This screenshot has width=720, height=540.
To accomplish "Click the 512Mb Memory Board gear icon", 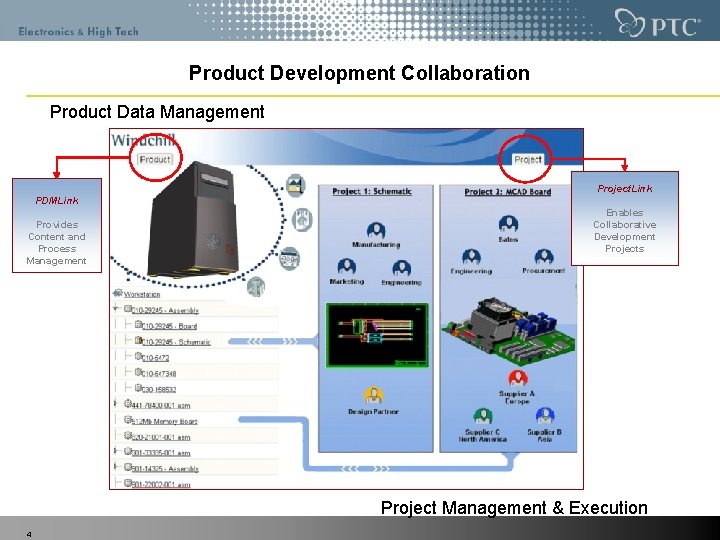I will 128,420.
